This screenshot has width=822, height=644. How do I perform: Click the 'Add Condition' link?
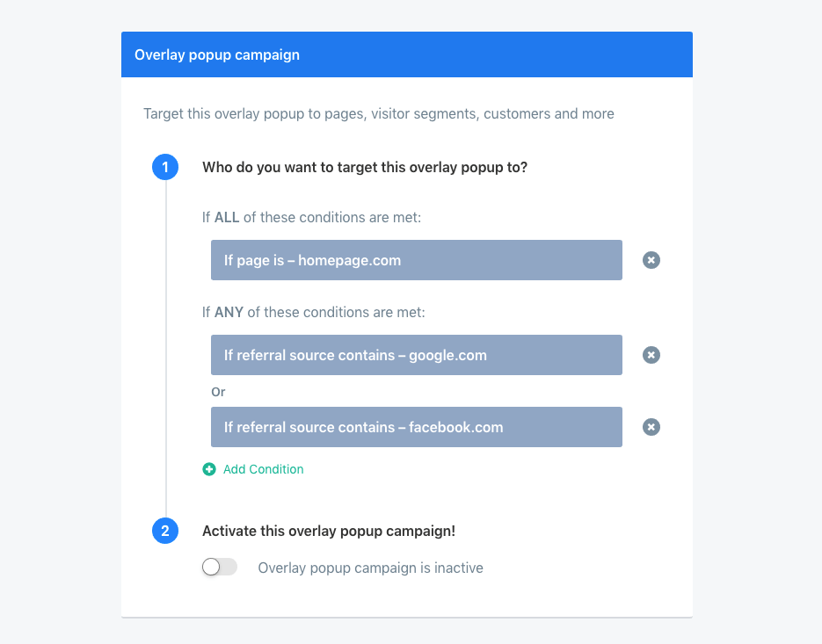(263, 469)
